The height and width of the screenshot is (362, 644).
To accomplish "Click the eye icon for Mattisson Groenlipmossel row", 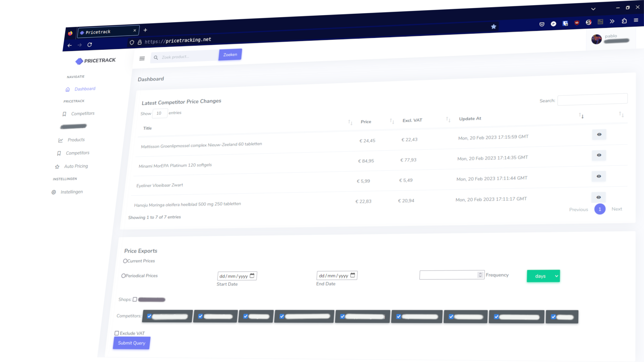I will click(x=599, y=134).
